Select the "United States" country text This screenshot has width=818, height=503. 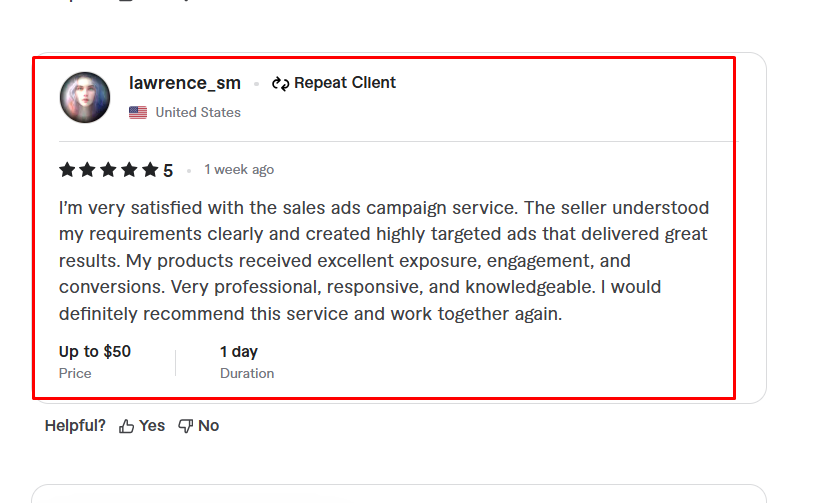point(198,113)
